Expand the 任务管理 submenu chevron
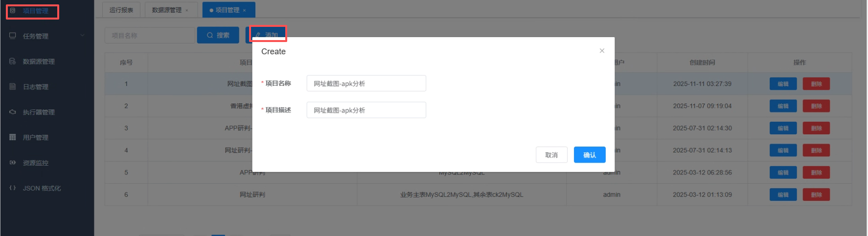 tap(82, 36)
